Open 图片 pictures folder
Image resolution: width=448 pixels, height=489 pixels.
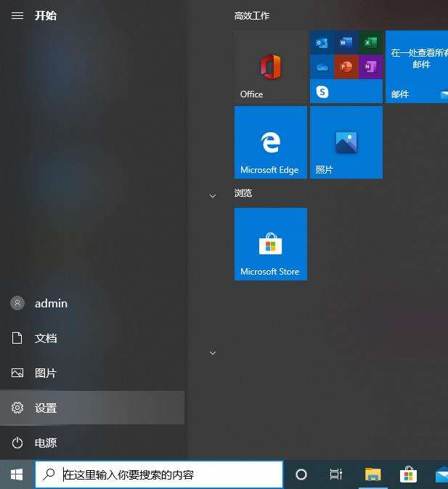click(x=92, y=373)
